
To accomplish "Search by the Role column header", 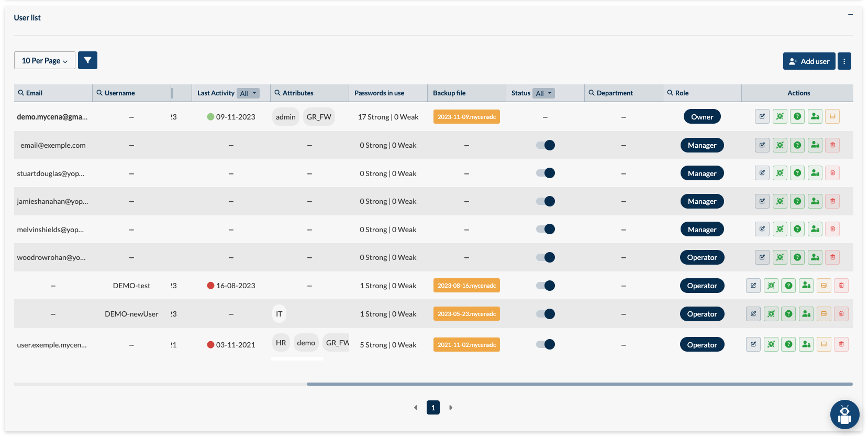I will tap(678, 93).
